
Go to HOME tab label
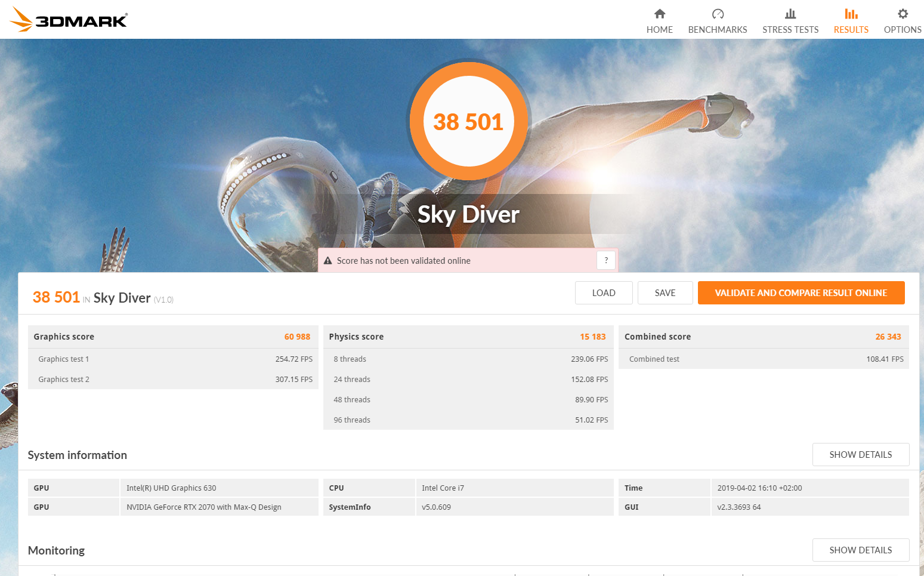tap(659, 30)
